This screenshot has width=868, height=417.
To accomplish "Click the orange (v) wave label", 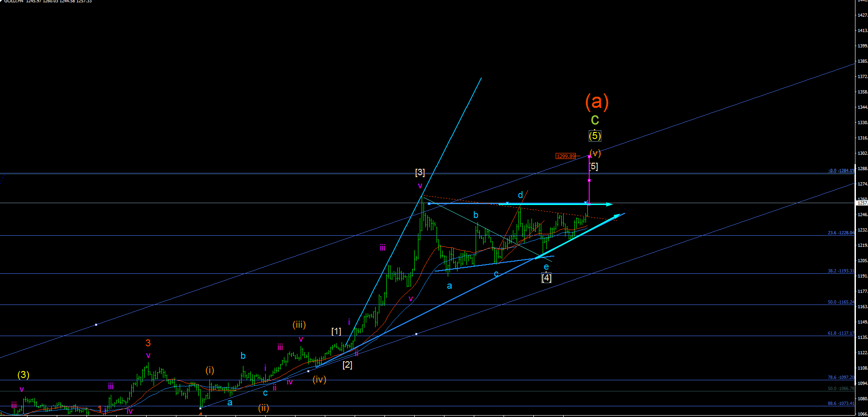I will tap(595, 153).
